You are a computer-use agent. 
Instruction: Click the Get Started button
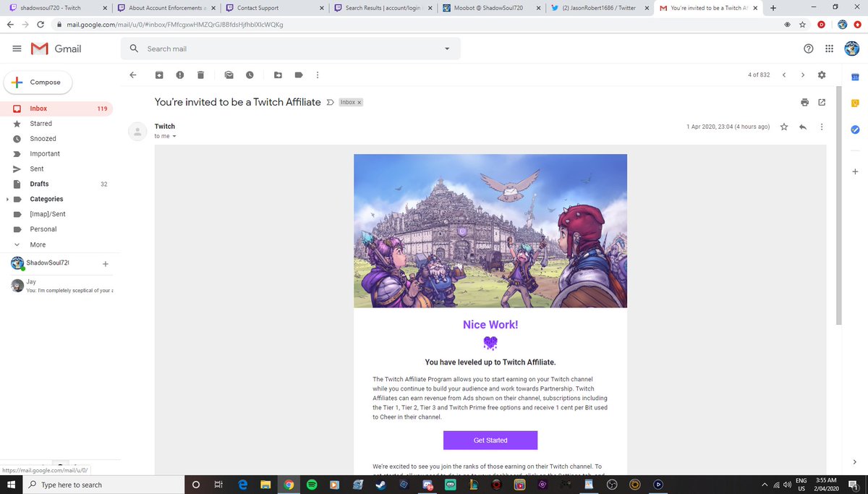(x=490, y=440)
